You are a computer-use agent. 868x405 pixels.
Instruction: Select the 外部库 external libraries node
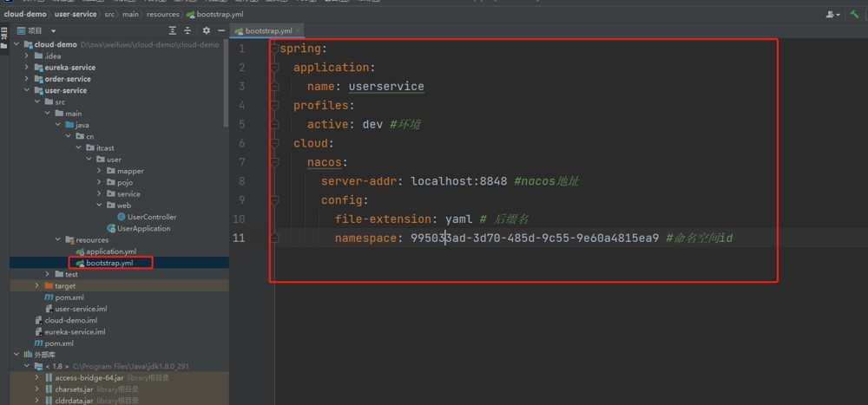click(40, 355)
